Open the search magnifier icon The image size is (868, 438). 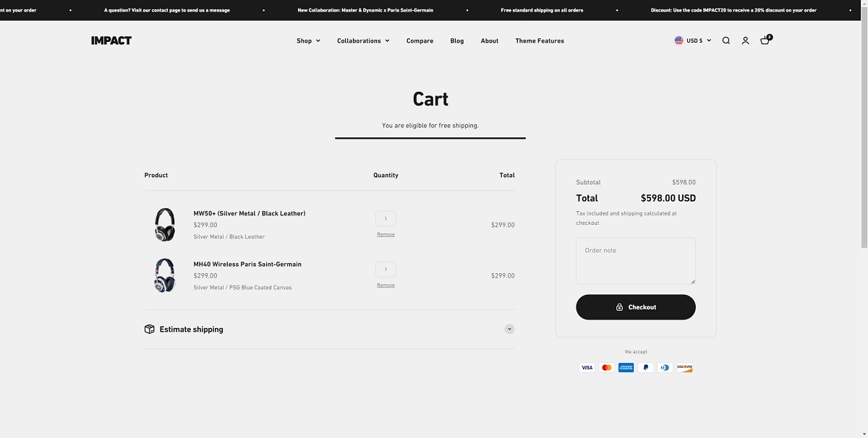click(726, 40)
